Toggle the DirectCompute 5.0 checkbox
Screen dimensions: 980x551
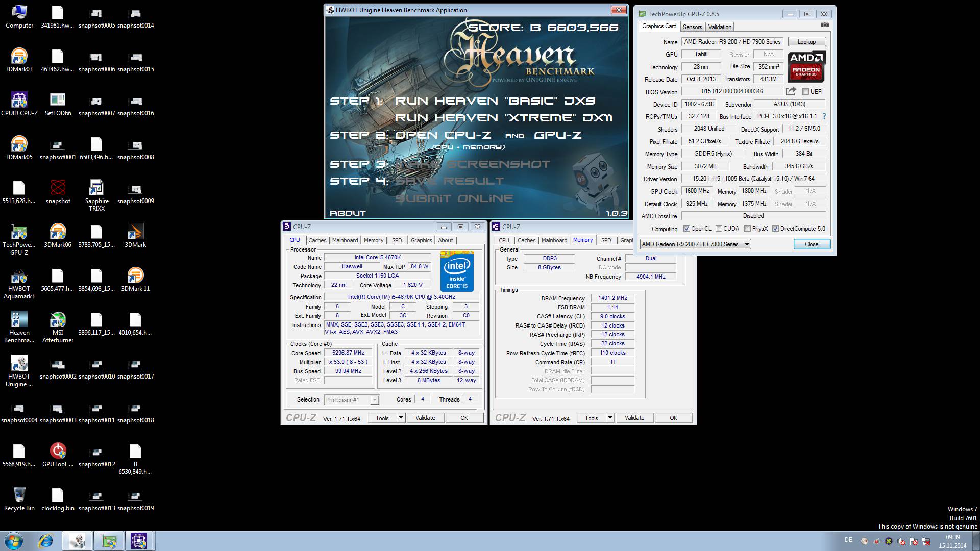tap(775, 229)
